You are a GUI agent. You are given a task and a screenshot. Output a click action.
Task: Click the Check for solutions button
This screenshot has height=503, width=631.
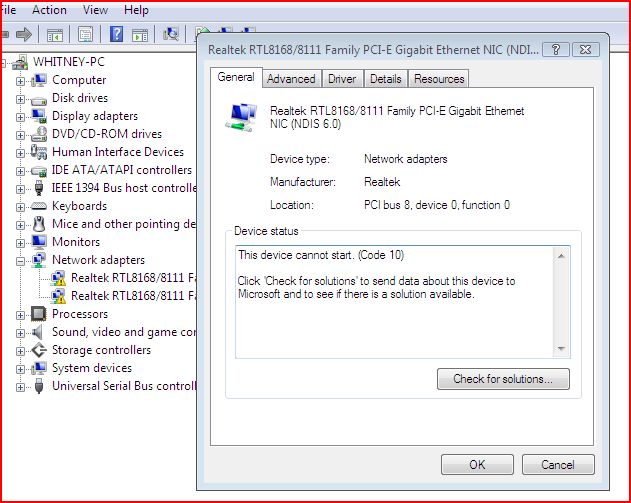503,379
